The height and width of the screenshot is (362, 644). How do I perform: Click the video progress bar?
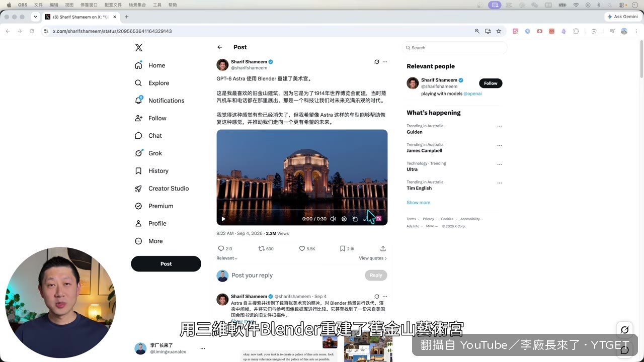(x=302, y=210)
